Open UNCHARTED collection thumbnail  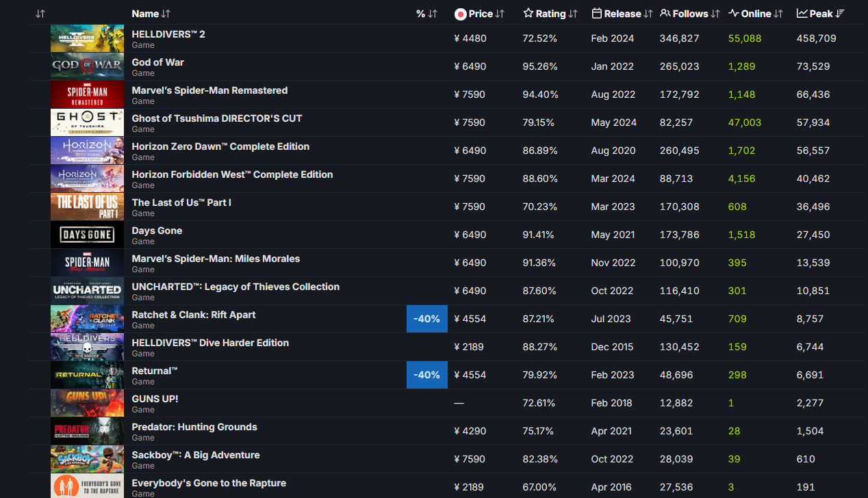click(x=87, y=291)
